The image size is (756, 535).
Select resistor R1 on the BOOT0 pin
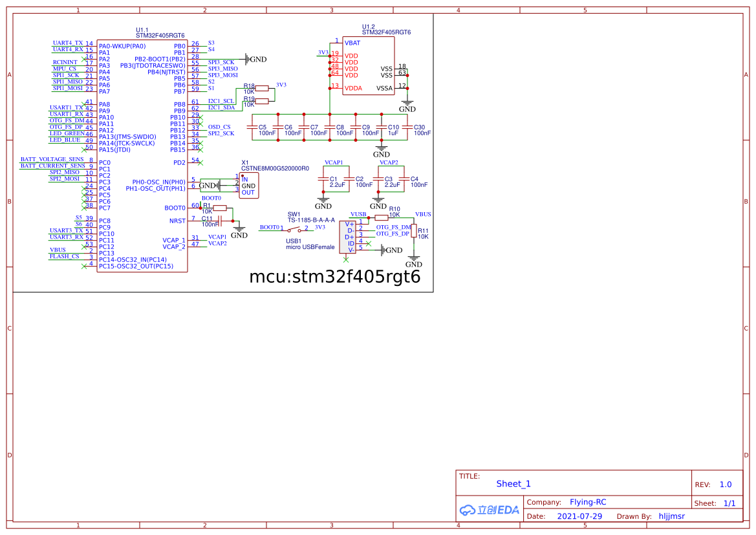tap(220, 208)
